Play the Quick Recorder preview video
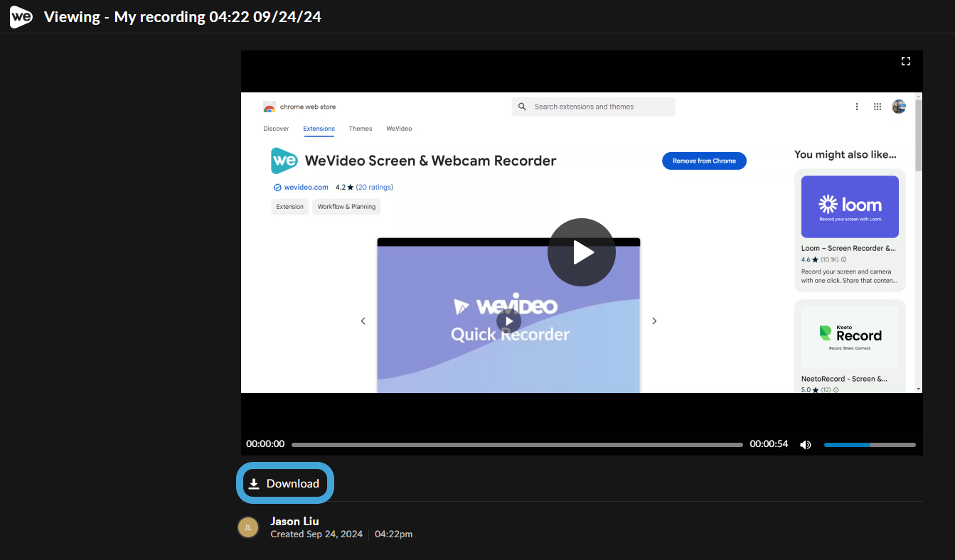 coord(508,321)
